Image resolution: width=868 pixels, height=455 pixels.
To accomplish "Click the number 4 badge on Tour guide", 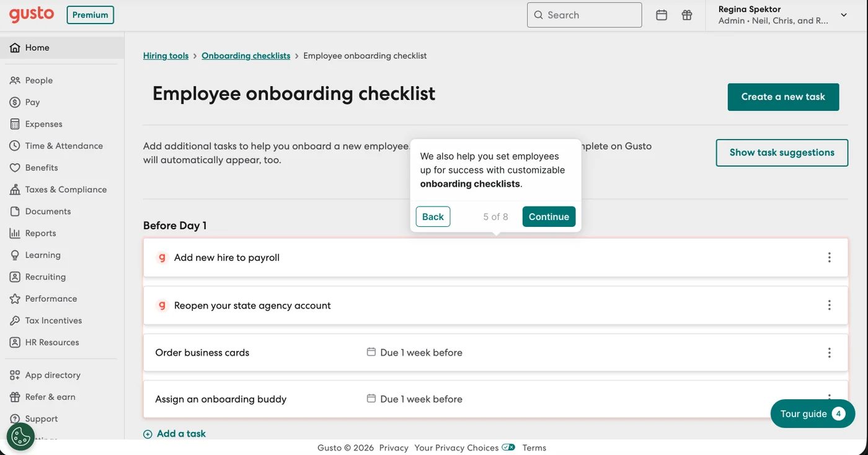I will click(x=839, y=413).
